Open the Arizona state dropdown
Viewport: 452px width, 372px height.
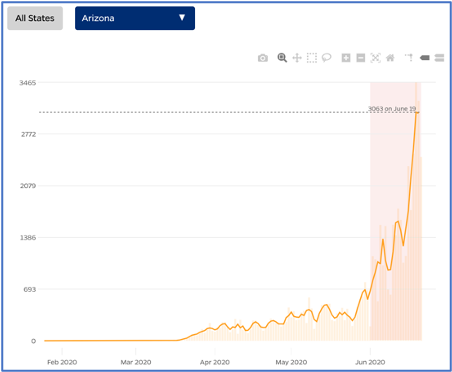135,18
